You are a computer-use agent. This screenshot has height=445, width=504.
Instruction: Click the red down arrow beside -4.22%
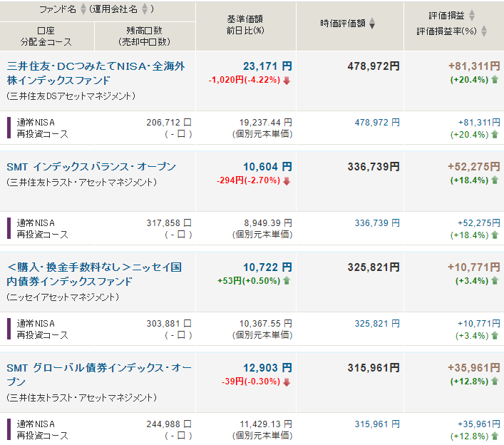(287, 80)
